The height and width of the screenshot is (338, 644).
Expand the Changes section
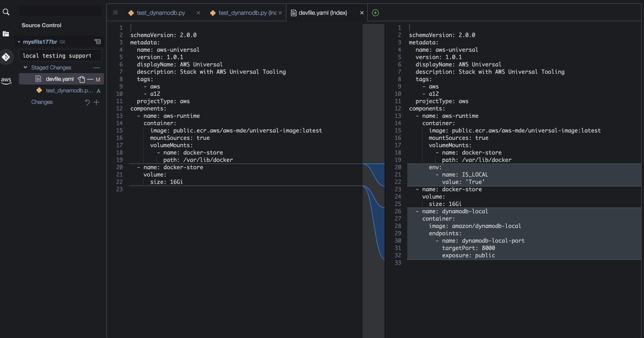coord(42,102)
